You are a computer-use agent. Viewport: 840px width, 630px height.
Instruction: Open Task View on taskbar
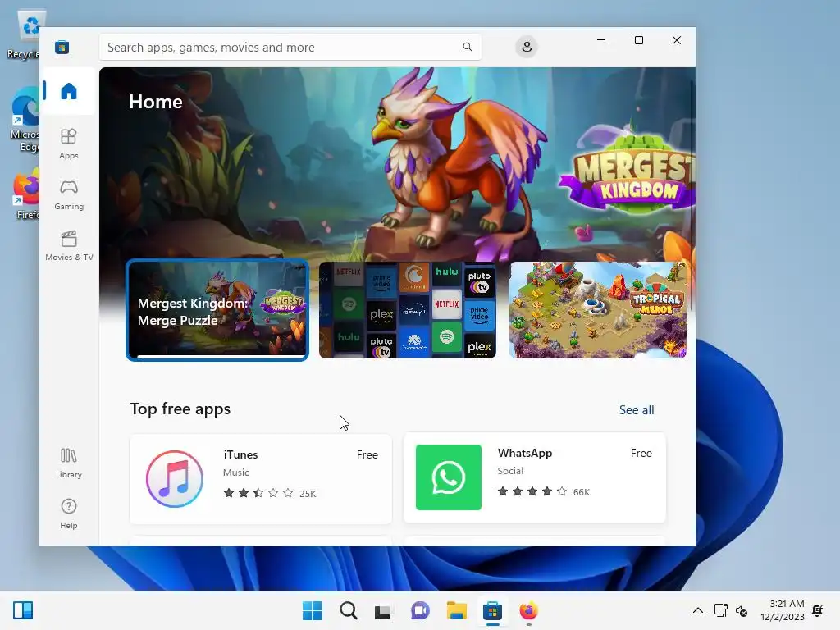click(x=384, y=610)
